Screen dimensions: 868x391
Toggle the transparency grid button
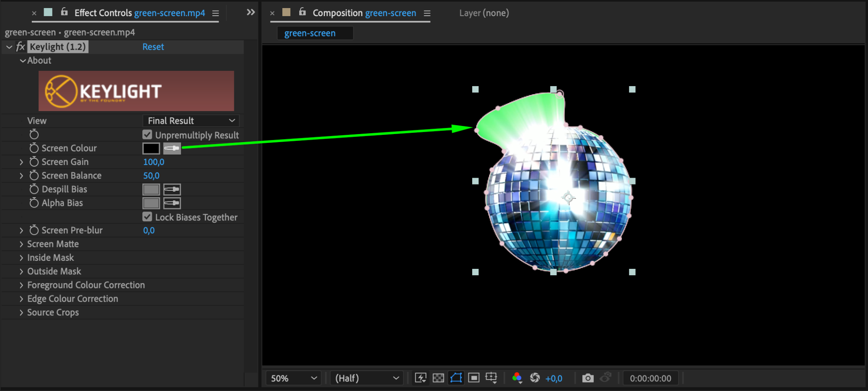pyautogui.click(x=438, y=378)
